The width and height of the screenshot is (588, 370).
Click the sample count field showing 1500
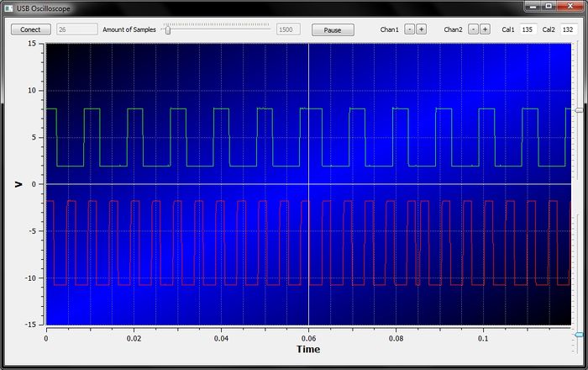tap(288, 29)
